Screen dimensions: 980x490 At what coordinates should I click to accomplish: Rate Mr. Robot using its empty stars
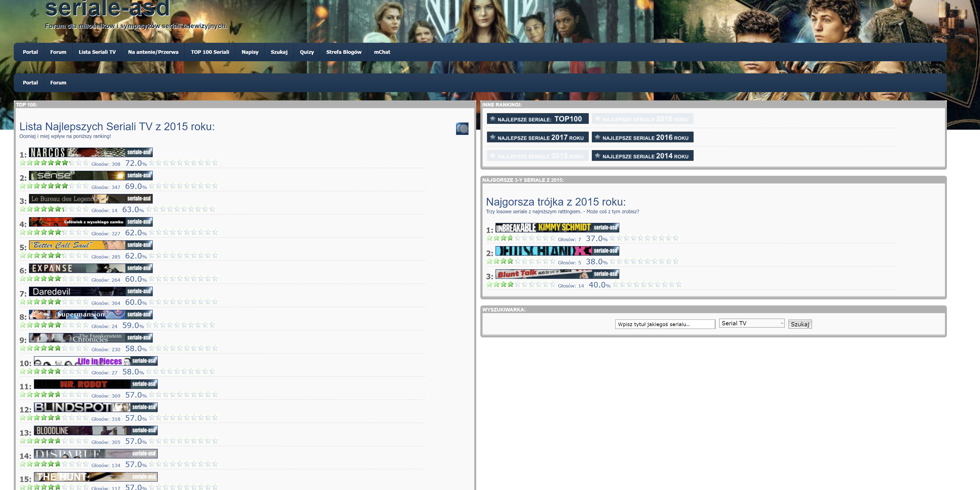click(183, 395)
